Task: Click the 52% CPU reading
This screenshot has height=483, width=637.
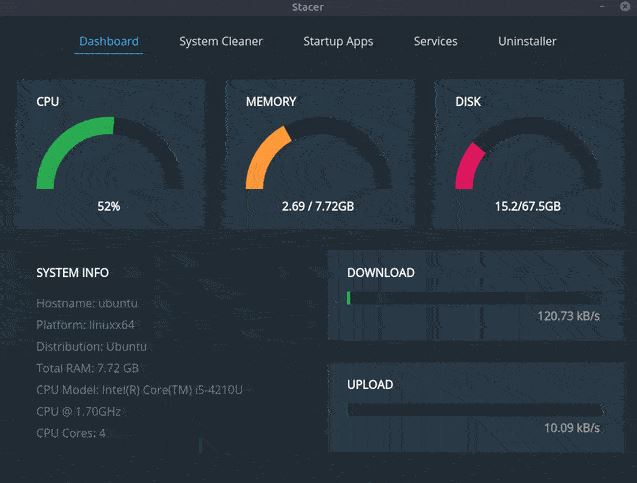Action: point(109,206)
